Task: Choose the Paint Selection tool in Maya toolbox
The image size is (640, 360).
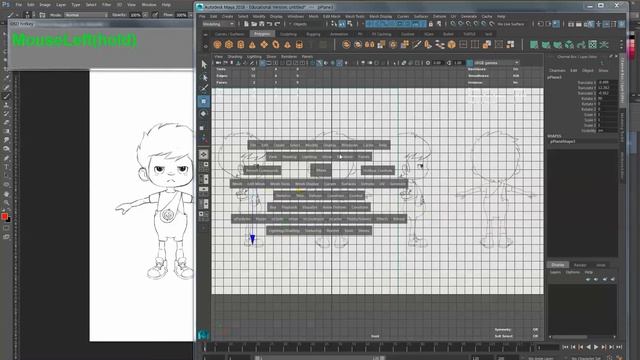Action: 204,88
